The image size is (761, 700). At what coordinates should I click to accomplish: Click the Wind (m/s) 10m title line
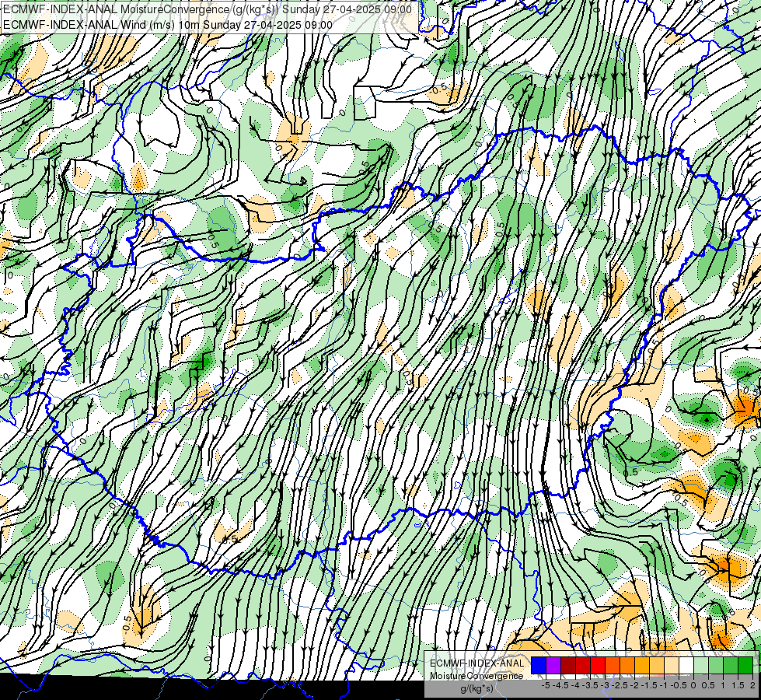click(168, 25)
